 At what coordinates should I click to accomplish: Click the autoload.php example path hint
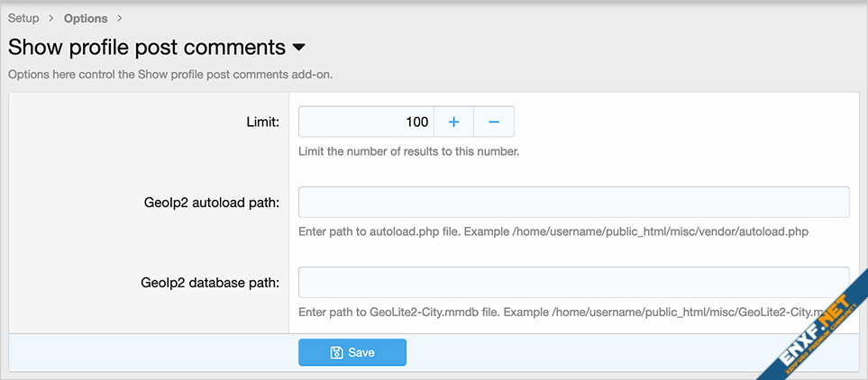553,231
